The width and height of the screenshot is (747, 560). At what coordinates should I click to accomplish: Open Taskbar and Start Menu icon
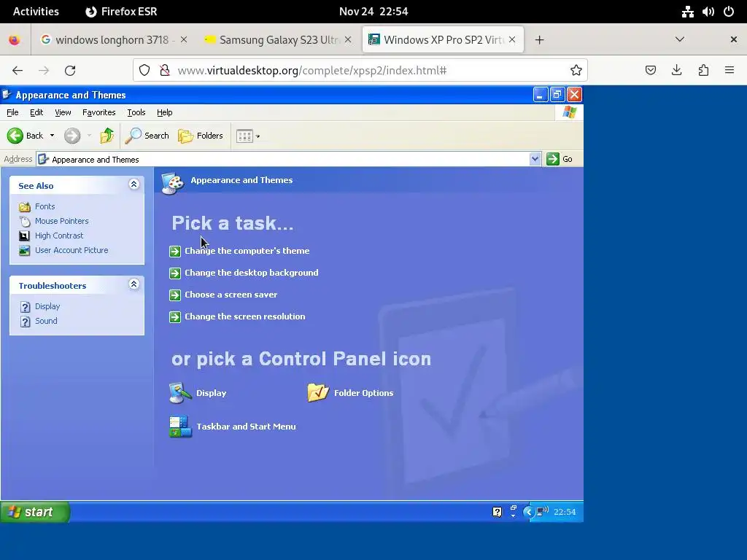click(180, 426)
